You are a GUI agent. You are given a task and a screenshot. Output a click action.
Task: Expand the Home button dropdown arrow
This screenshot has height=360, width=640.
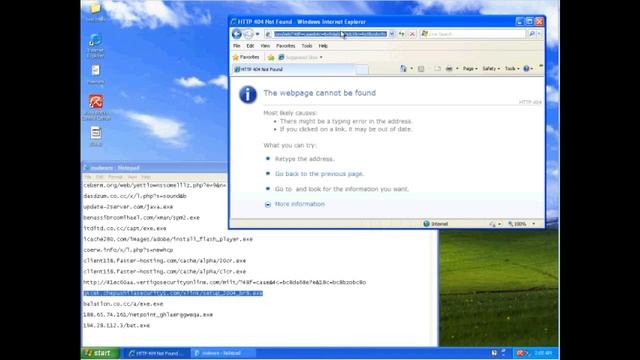click(411, 69)
